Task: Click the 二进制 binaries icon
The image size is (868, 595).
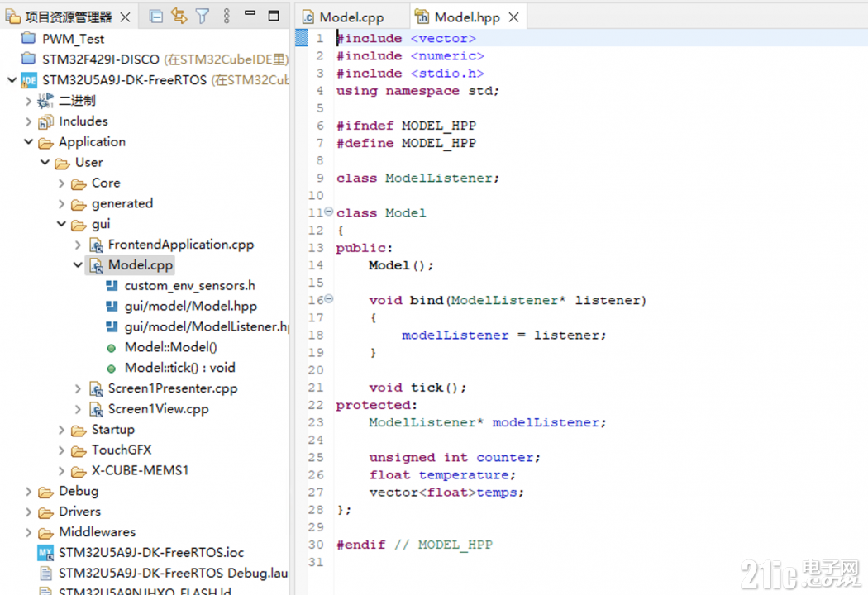Action: coord(45,101)
